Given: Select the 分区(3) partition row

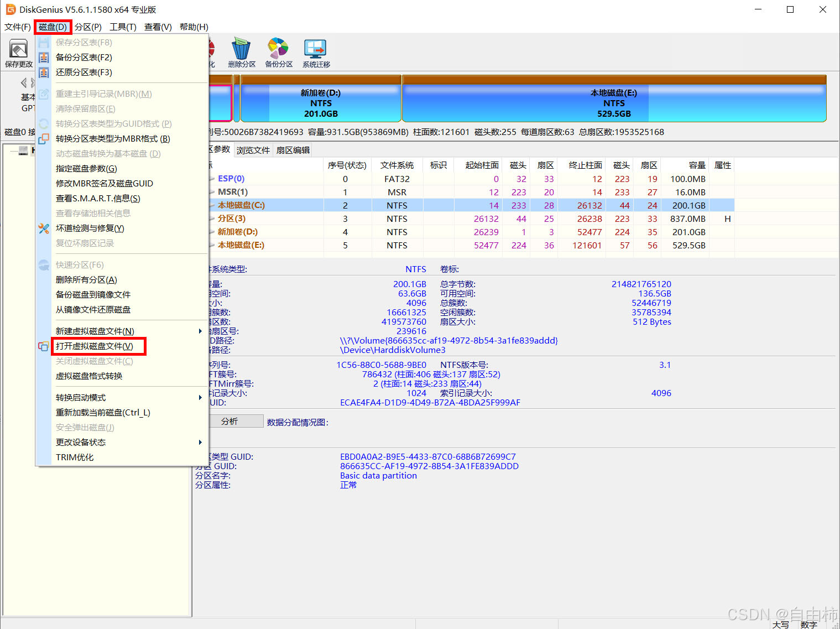Looking at the screenshot, I should pos(472,219).
